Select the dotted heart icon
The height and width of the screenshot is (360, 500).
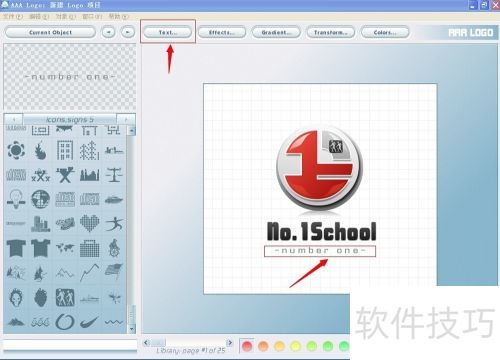pos(89,224)
